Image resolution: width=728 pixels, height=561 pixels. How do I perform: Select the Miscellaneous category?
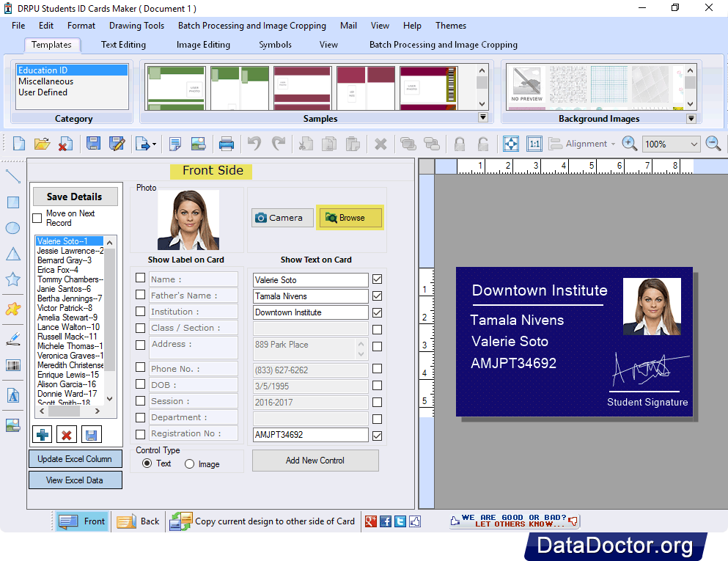46,81
